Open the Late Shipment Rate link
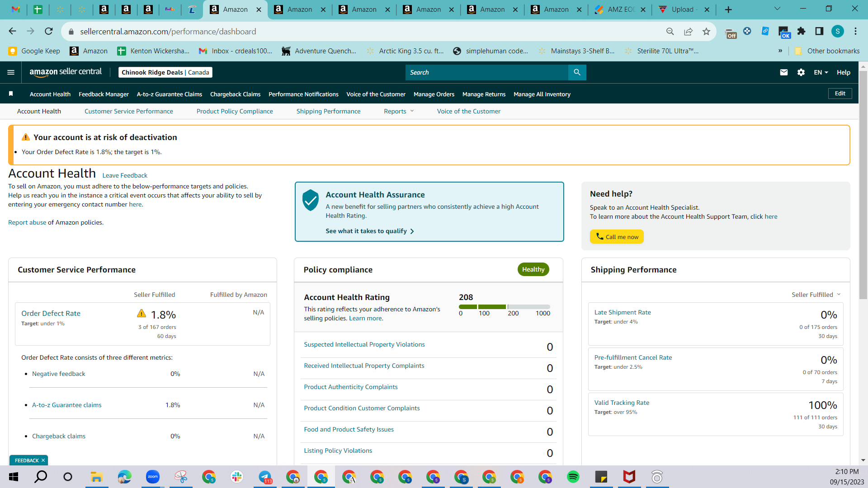The width and height of the screenshot is (868, 488). click(623, 312)
